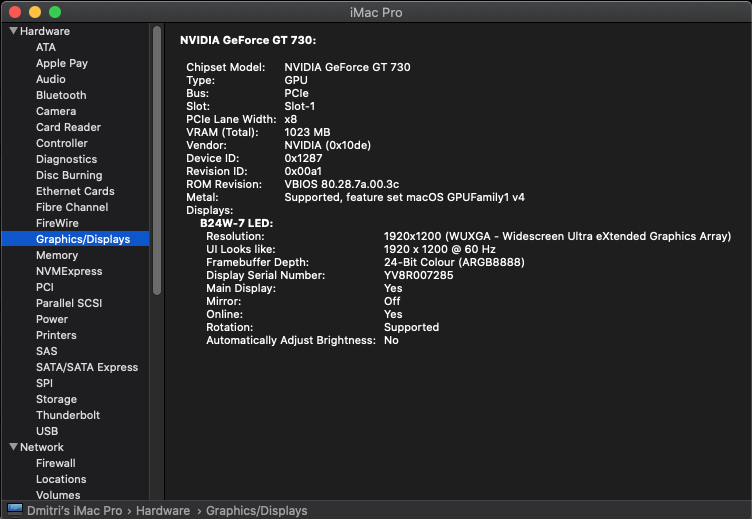Select Parallel SCSI

(x=69, y=303)
